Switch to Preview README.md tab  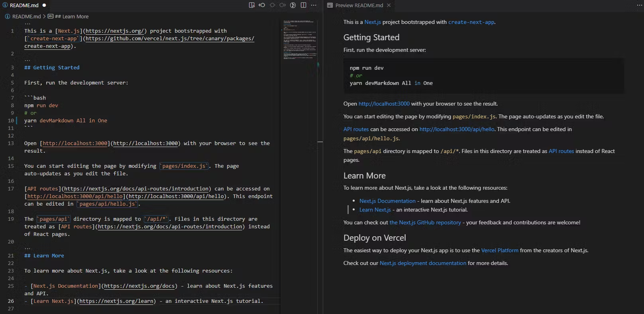click(359, 5)
